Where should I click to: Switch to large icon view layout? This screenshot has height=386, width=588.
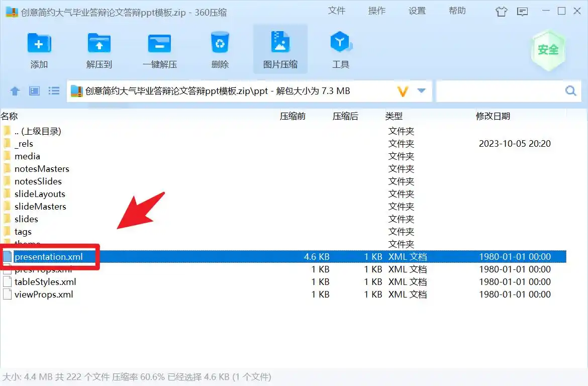[x=34, y=91]
